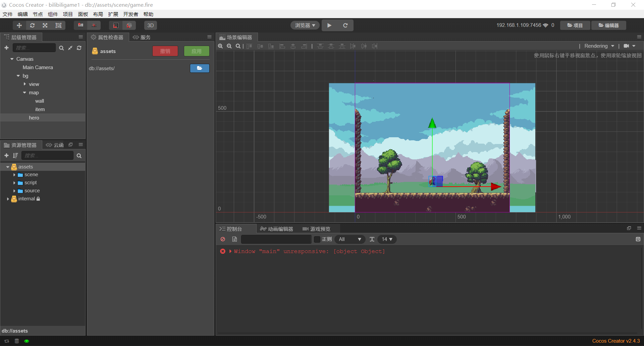
Task: Refresh the running preview
Action: coord(345,26)
